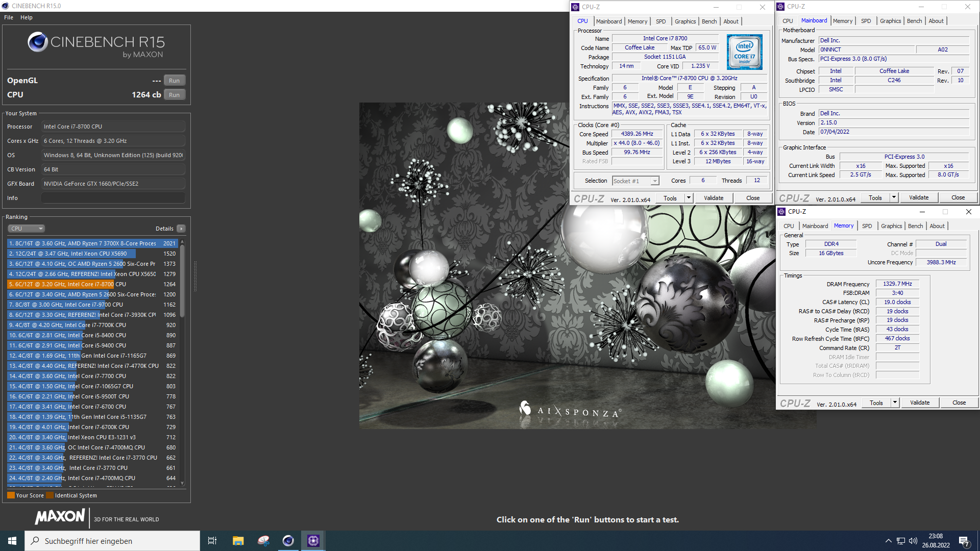Run the OpenGL benchmark test
The width and height of the screenshot is (980, 551).
[x=174, y=81]
